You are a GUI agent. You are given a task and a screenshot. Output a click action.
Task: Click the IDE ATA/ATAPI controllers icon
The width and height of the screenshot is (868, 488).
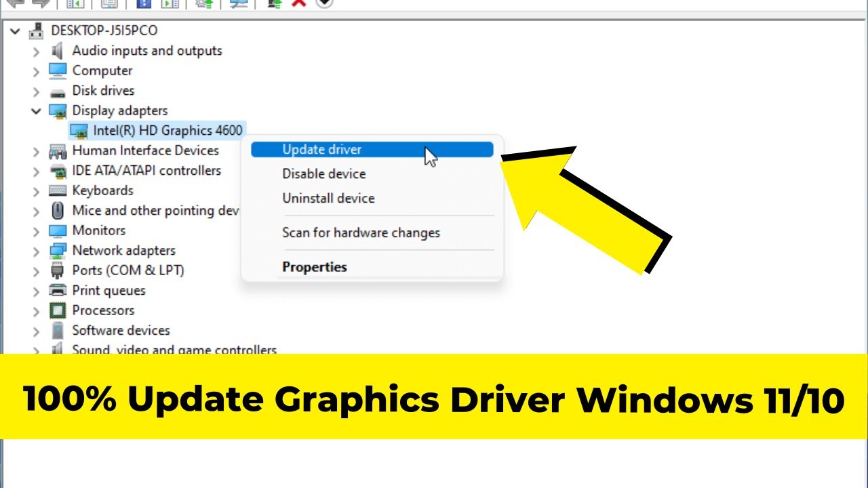pyautogui.click(x=58, y=171)
